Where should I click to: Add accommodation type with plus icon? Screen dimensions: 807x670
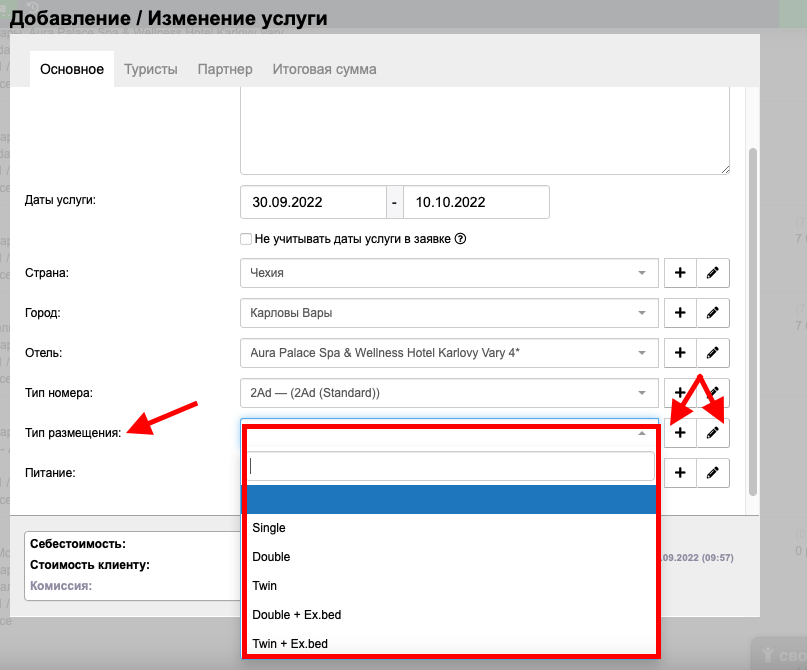[680, 433]
